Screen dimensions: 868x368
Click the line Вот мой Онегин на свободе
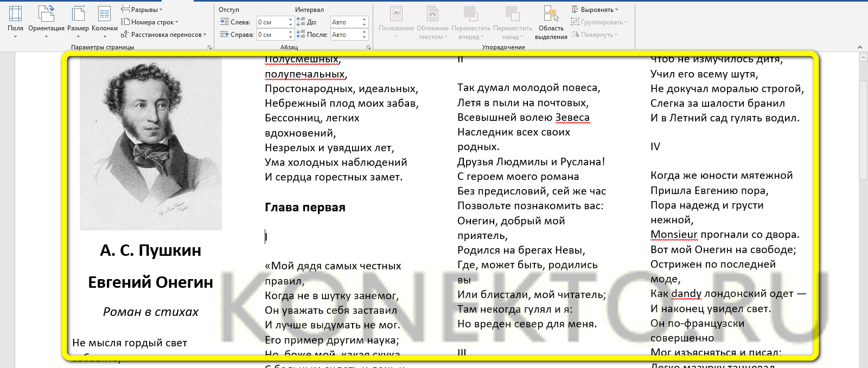click(723, 250)
